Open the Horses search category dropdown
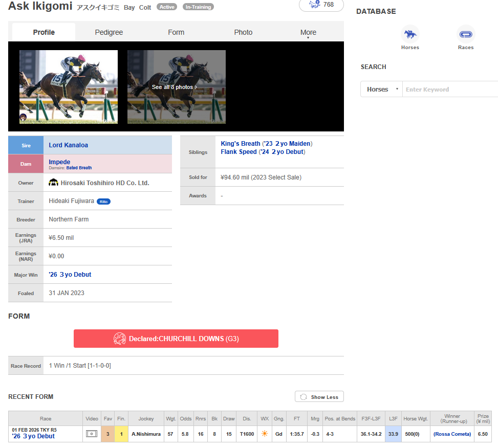 coord(381,89)
